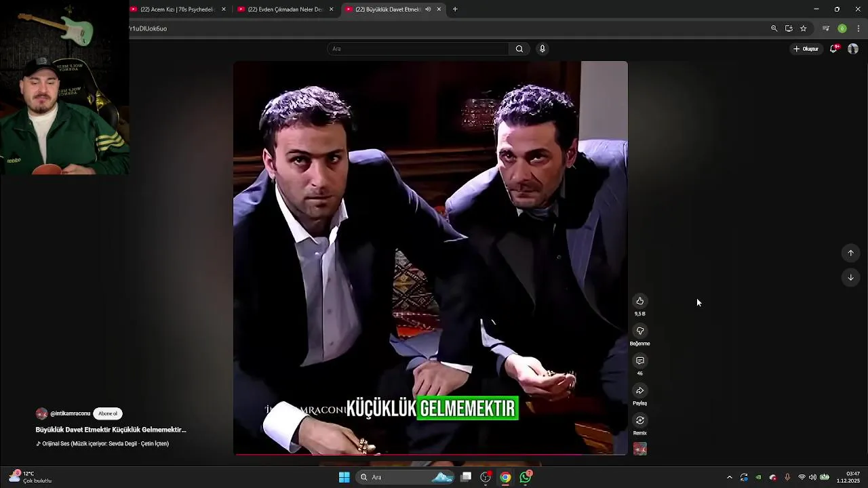
Task: Like the Short with the thumbs-up icon
Action: click(639, 301)
